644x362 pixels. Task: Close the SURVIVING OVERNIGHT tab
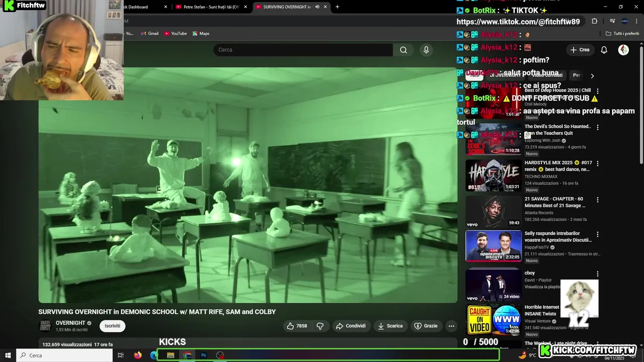click(325, 7)
